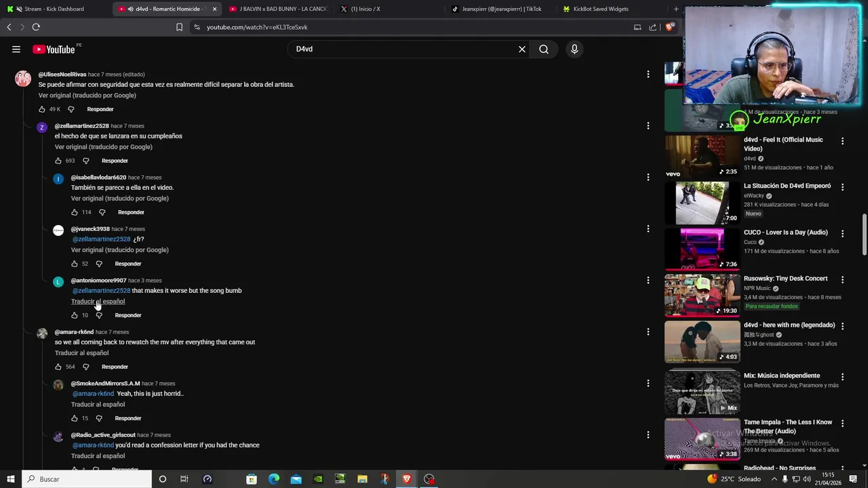Click the YouTube search field containing D4vd

click(403, 49)
